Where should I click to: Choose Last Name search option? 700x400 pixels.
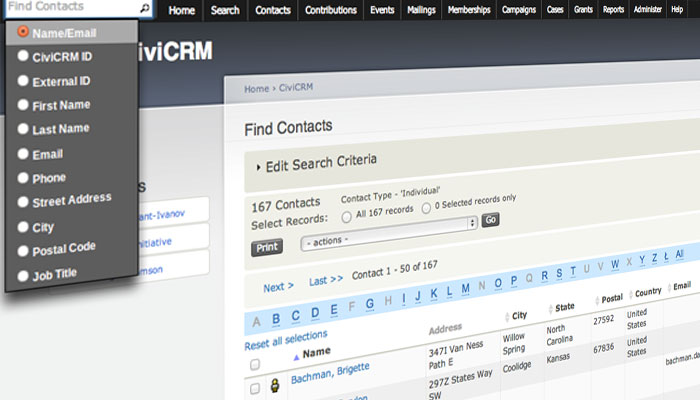pos(23,129)
